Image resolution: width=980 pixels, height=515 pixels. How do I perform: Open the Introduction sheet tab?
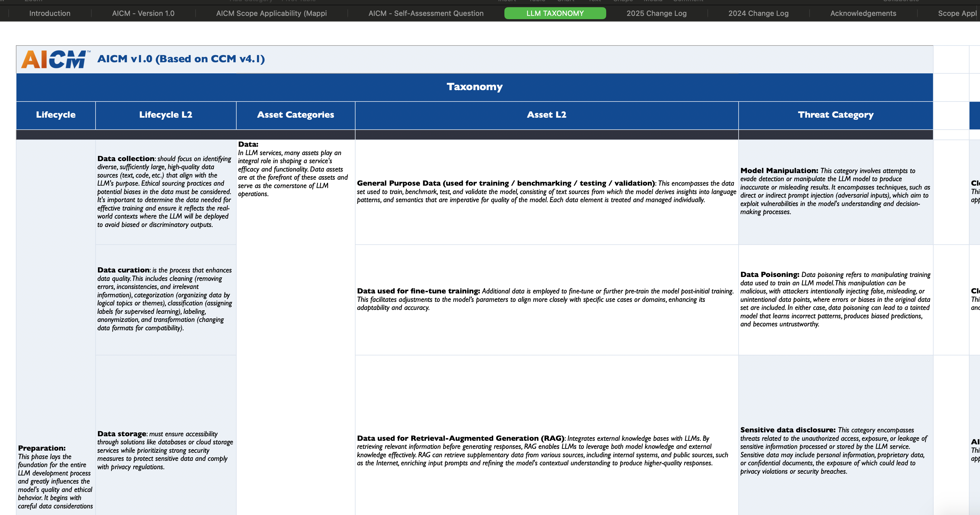50,13
